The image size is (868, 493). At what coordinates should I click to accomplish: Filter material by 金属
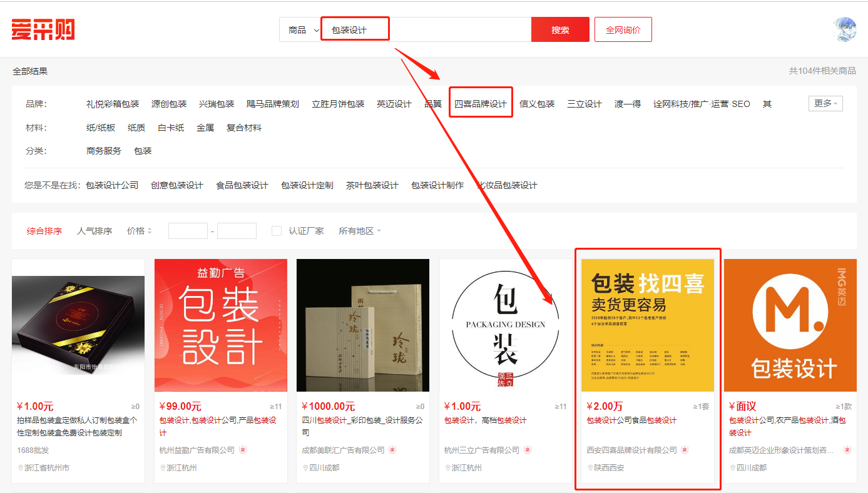(x=205, y=128)
